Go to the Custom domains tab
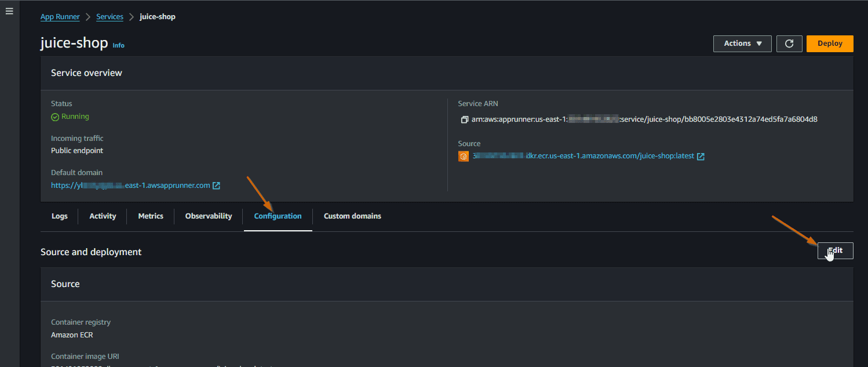This screenshot has height=367, width=868. [x=352, y=216]
